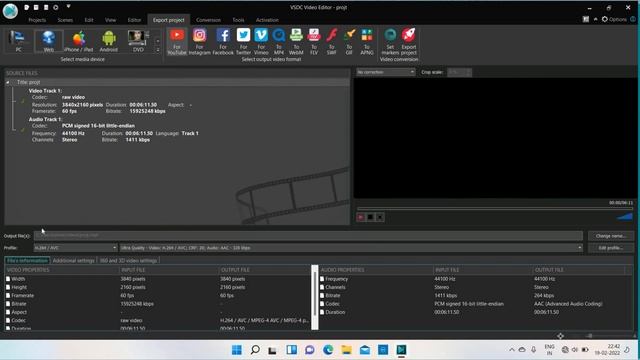Screen dimensions: 640x360
Task: Click the Edit profile button
Action: pos(611,248)
